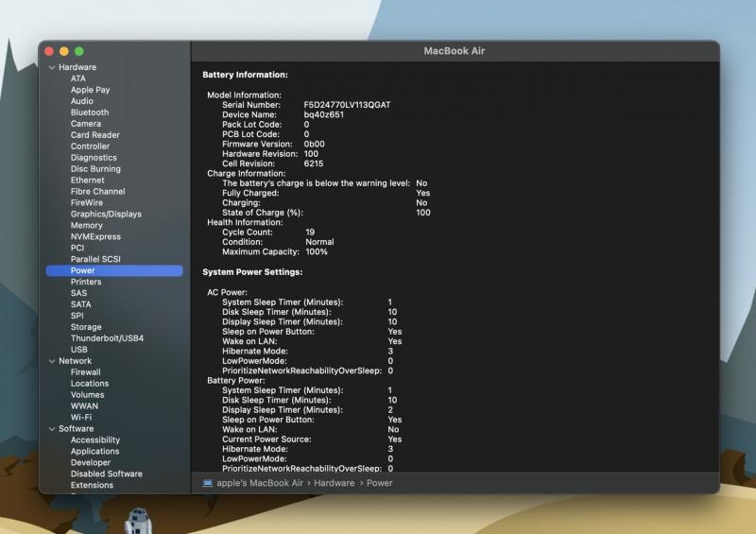Click the device name bq40z651
This screenshot has height=534, width=756.
[x=323, y=114]
